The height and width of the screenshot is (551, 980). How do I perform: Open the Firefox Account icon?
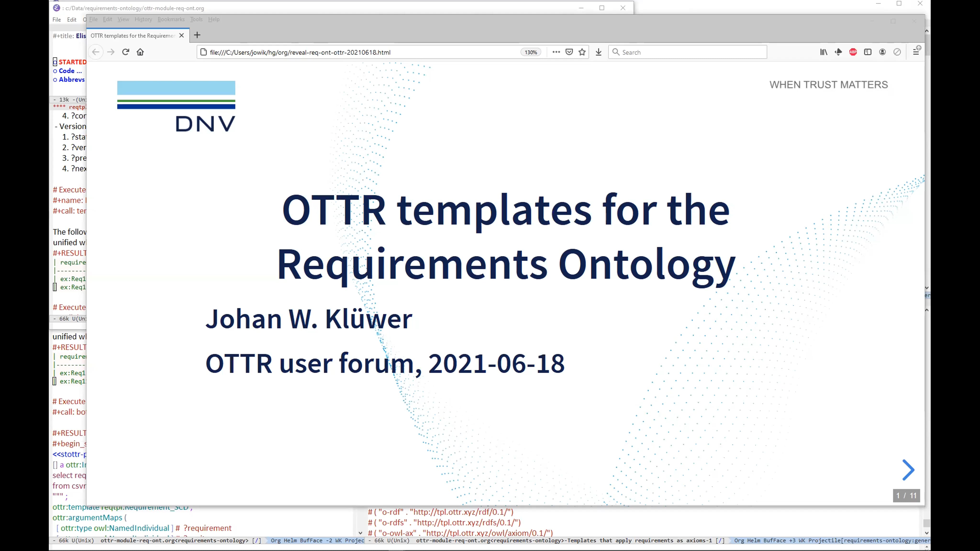(883, 52)
